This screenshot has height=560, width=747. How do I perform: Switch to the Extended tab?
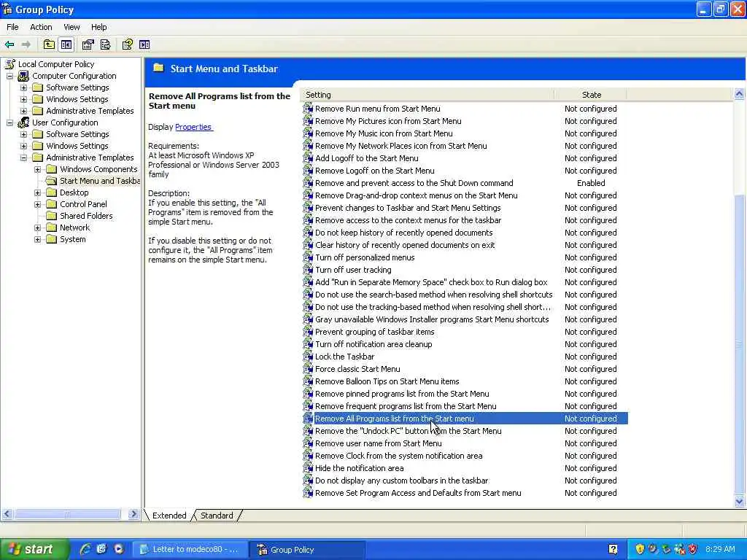tap(169, 516)
